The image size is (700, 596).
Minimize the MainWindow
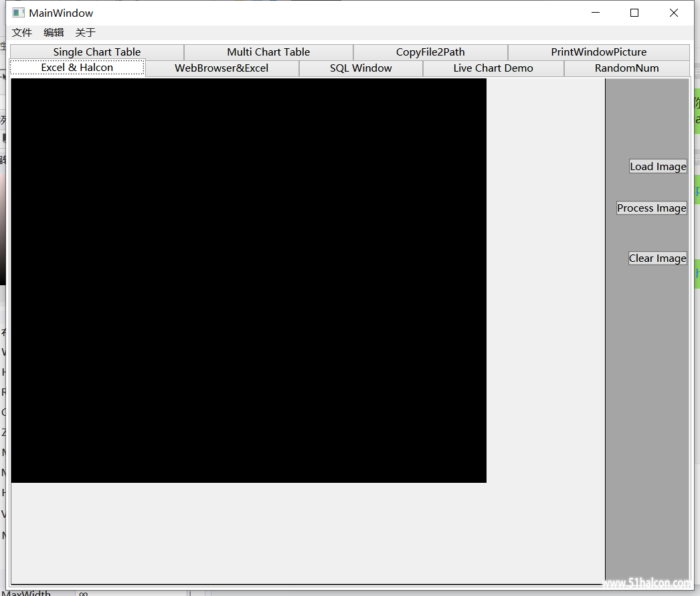tap(596, 13)
